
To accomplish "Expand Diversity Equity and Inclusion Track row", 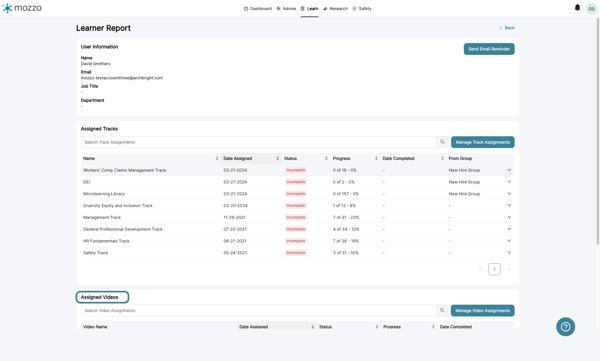I will pos(509,206).
